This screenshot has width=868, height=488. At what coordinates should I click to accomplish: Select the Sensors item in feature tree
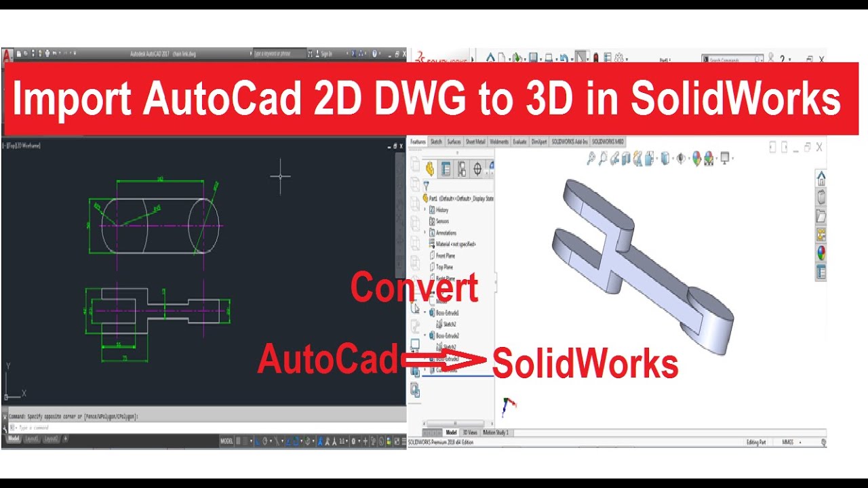[x=438, y=222]
